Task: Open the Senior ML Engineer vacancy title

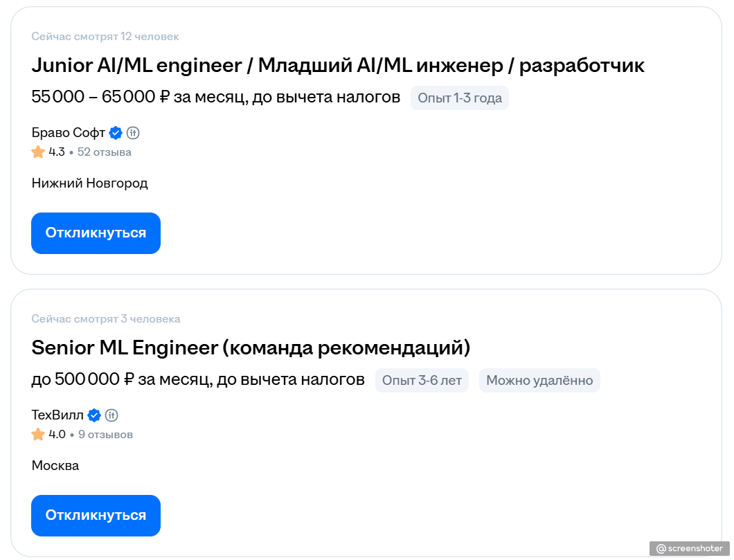Action: [251, 347]
